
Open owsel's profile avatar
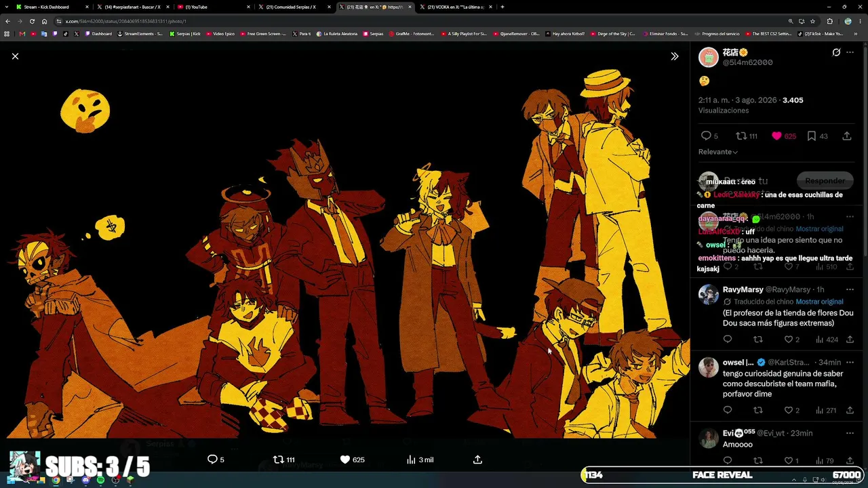coord(709,367)
